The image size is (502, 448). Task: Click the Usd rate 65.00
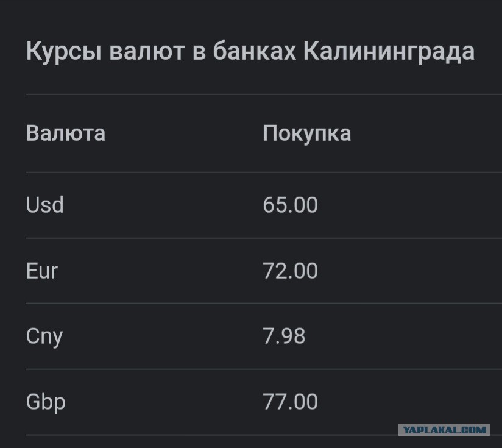(290, 205)
